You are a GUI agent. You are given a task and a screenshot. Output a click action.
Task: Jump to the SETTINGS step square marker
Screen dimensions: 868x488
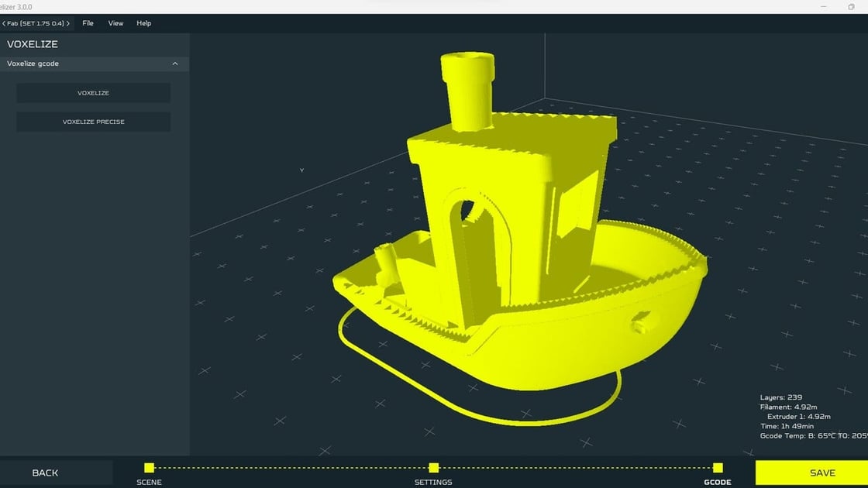coord(433,467)
